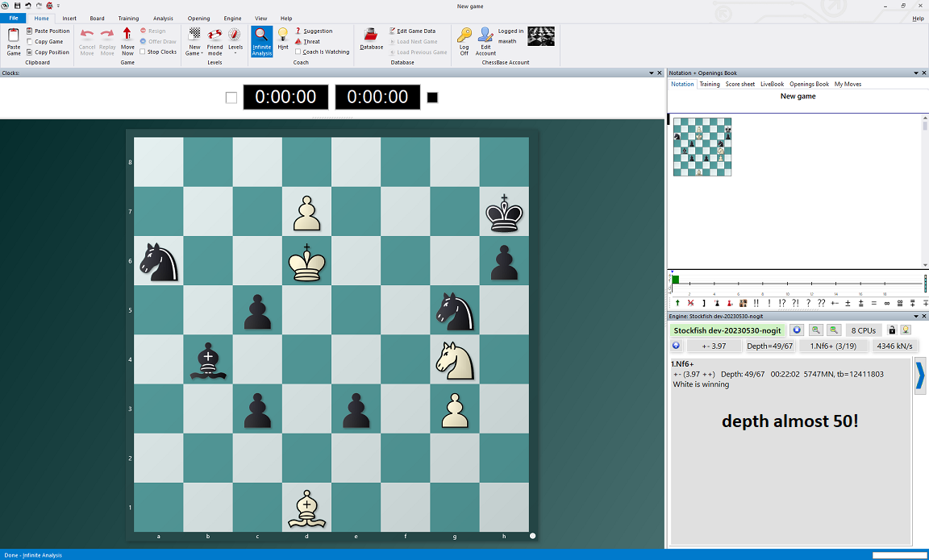Open the Engine ribbon tab
The height and width of the screenshot is (560, 929).
[232, 19]
